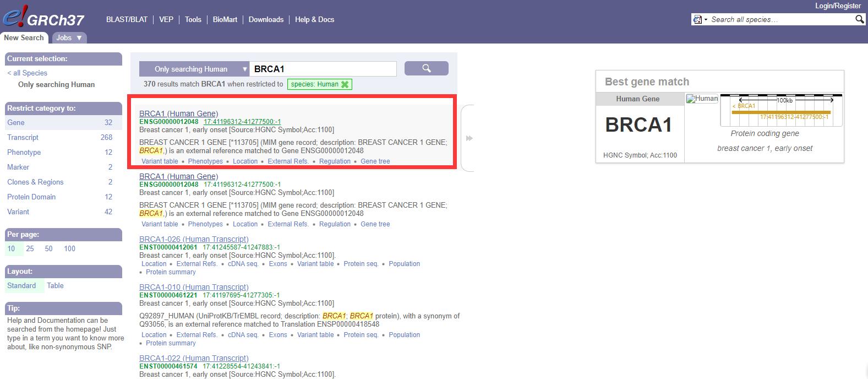This screenshot has height=379, width=868.
Task: Open Exons link under BRCA1-010 transcript
Action: (x=278, y=335)
